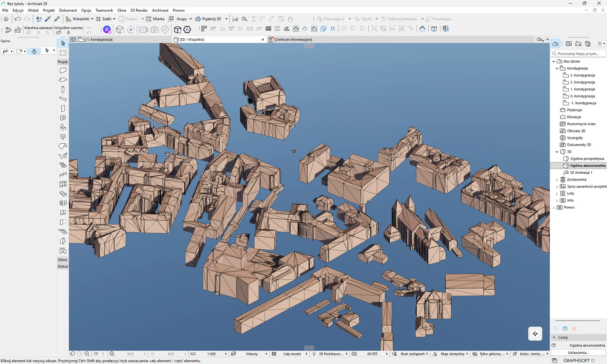Toggle Przekrój 3D cutaway button
This screenshot has height=364, width=607.
coord(208,19)
